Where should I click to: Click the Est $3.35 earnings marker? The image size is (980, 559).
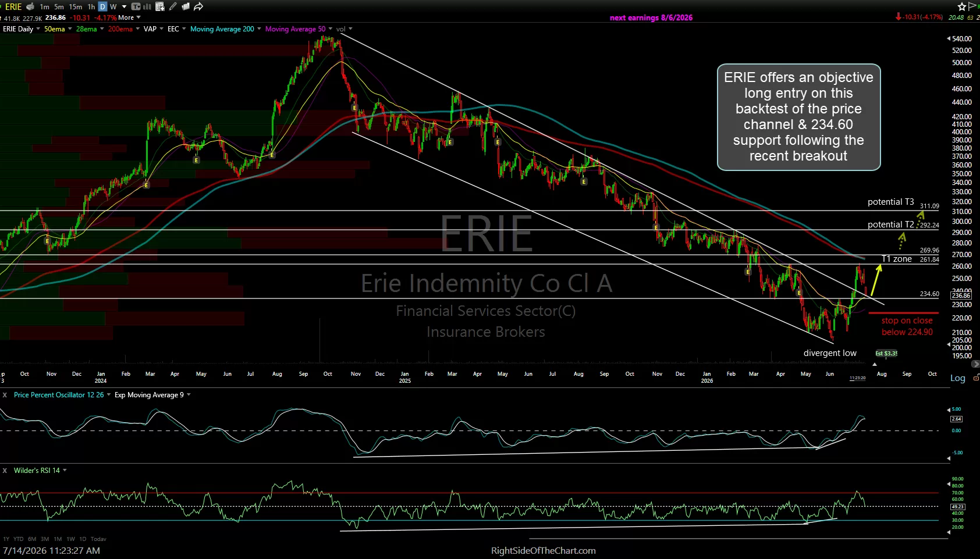pos(886,353)
